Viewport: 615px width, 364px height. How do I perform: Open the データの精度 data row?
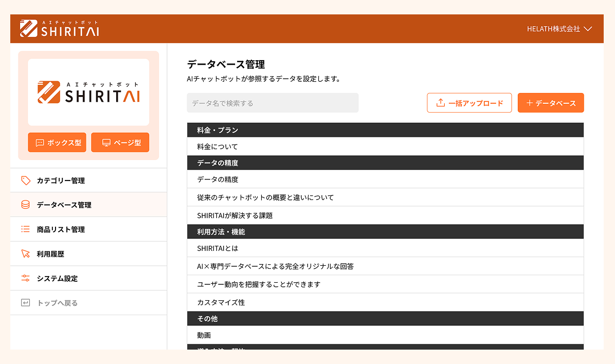point(385,179)
